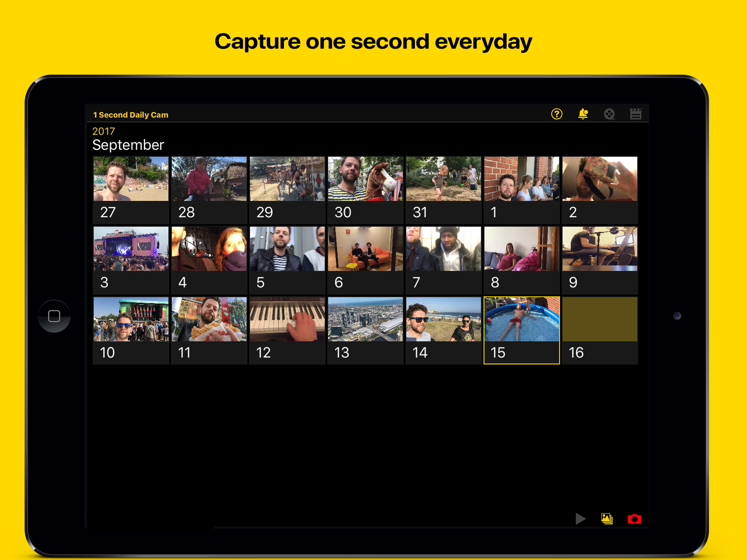Open the clapperboard movie icon
Screen dimensions: 747x560
click(635, 114)
